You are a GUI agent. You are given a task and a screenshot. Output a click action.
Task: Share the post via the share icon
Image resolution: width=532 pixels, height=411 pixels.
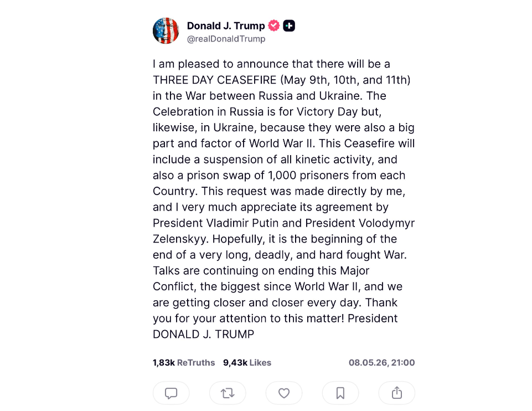(396, 393)
